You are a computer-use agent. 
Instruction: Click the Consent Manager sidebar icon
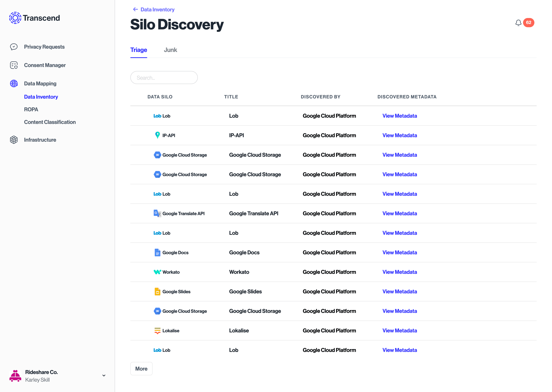point(14,65)
